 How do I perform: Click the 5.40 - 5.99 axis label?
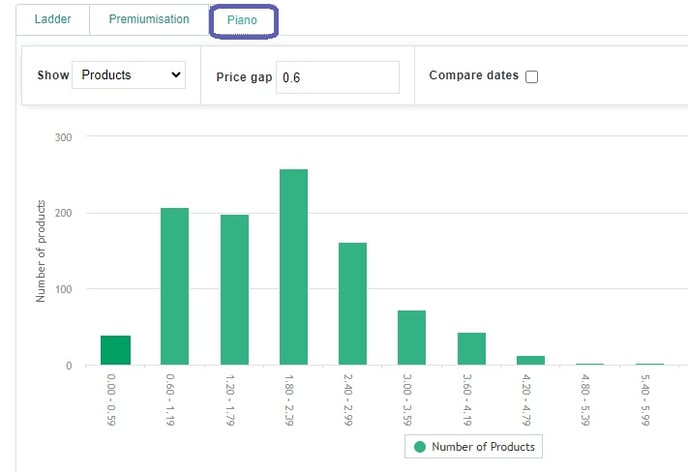pyautogui.click(x=645, y=400)
